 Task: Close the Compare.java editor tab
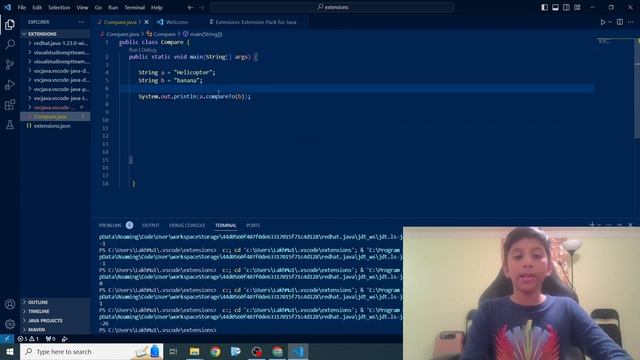[x=147, y=22]
